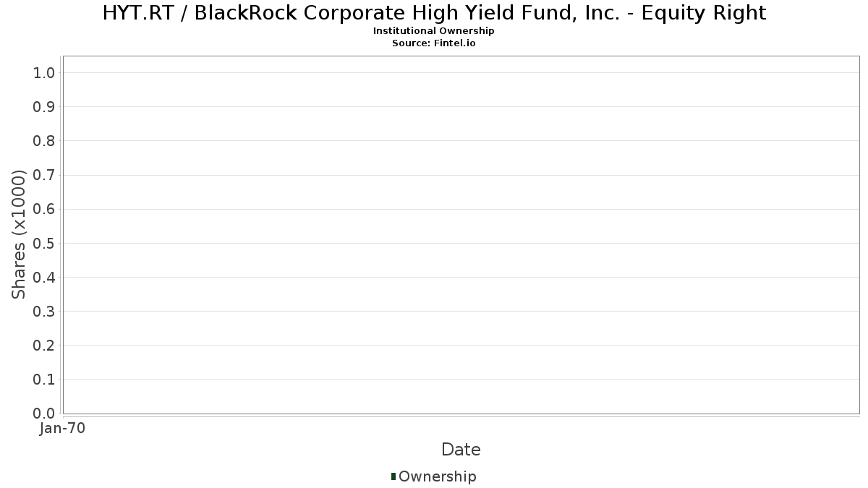The width and height of the screenshot is (868, 488).
Task: Open the Source: Fintel.io text
Action: pos(434,43)
